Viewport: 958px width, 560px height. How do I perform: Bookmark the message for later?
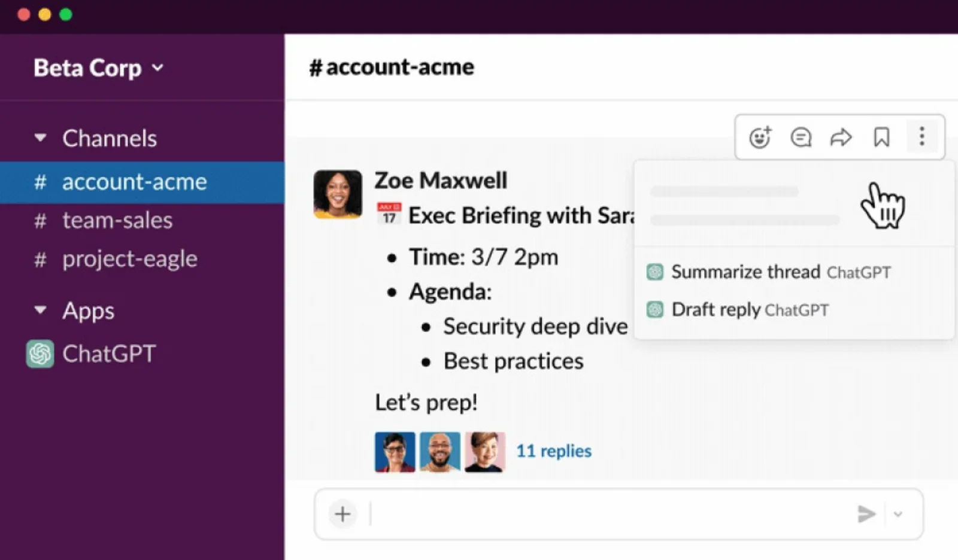pyautogui.click(x=881, y=137)
